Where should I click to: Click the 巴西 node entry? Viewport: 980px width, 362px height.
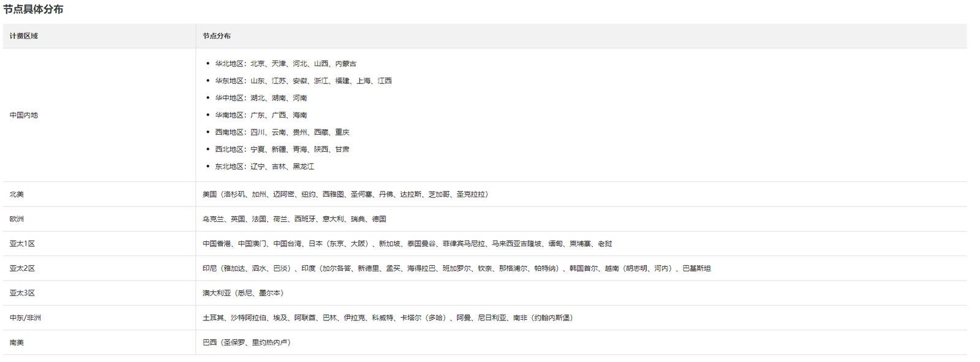point(247,342)
